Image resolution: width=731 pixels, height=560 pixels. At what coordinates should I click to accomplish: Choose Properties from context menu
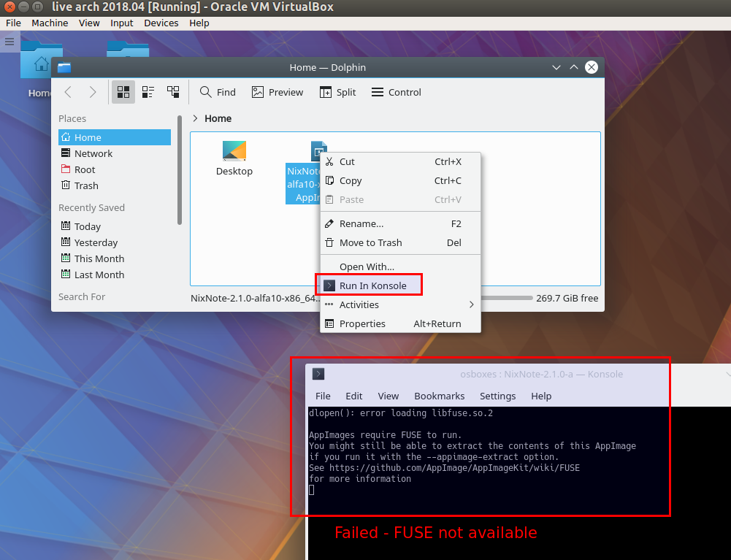click(x=362, y=323)
